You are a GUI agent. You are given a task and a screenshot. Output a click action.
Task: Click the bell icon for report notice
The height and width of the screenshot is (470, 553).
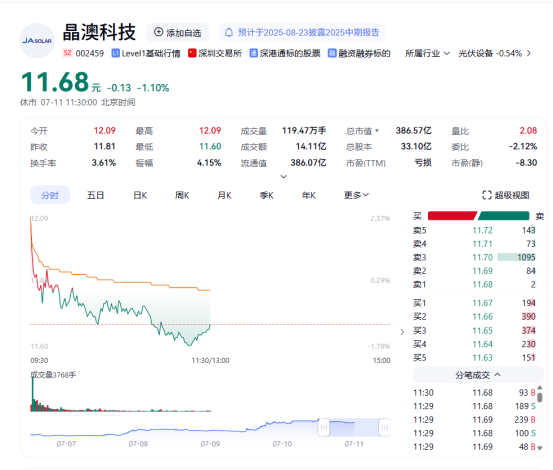pyautogui.click(x=229, y=33)
